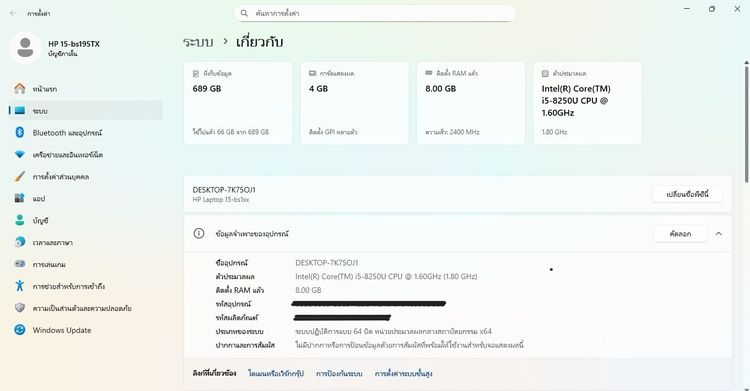Click the pen and touch support value

(x=409, y=345)
